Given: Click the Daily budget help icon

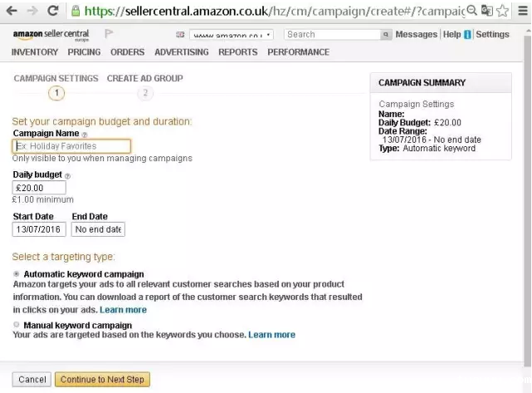Looking at the screenshot, I should [67, 175].
